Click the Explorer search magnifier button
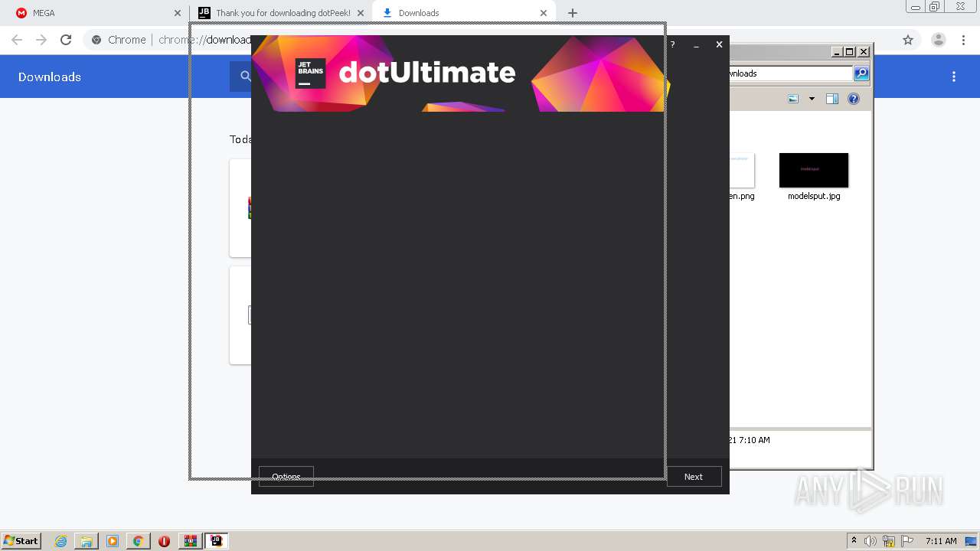The width and height of the screenshot is (980, 551). pyautogui.click(x=861, y=73)
